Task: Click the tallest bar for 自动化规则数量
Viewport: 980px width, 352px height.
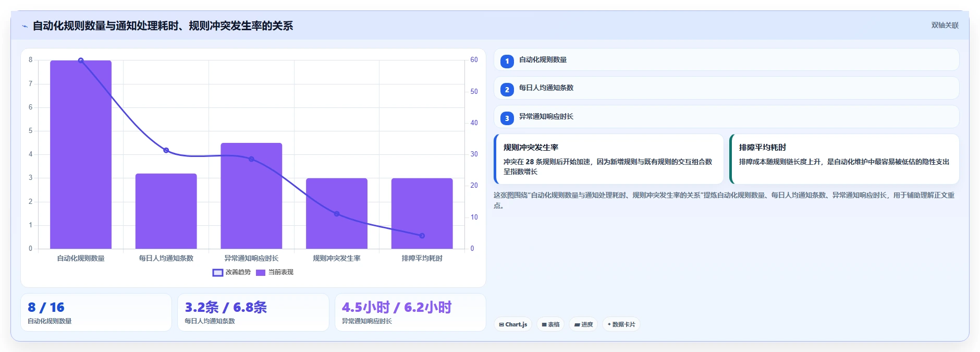Action: click(81, 154)
